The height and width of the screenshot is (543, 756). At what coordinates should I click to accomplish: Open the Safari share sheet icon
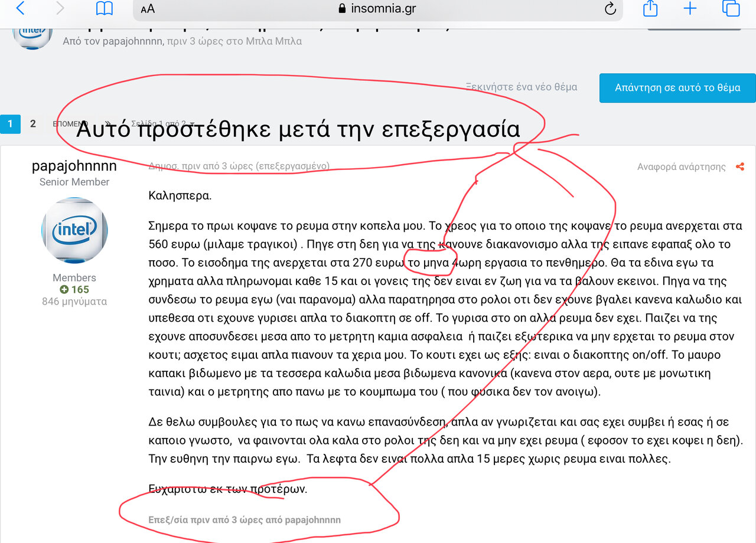coord(650,8)
